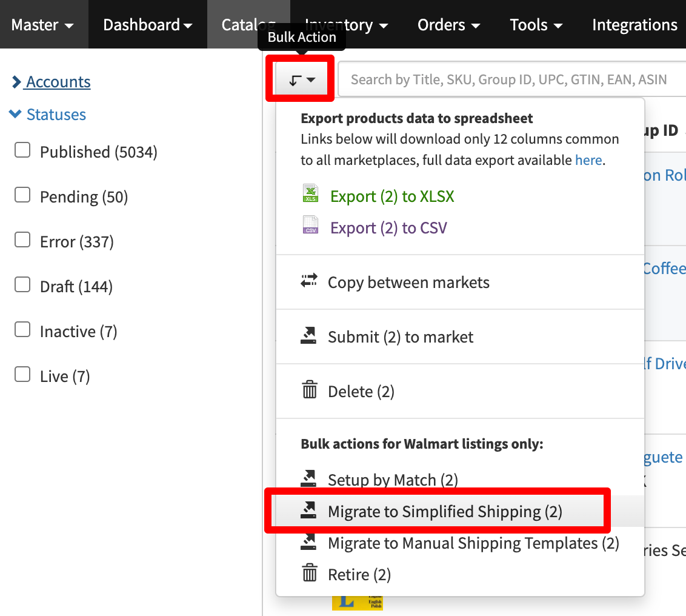Image resolution: width=686 pixels, height=616 pixels.
Task: Enable the Pending status checkbox
Action: click(x=22, y=195)
